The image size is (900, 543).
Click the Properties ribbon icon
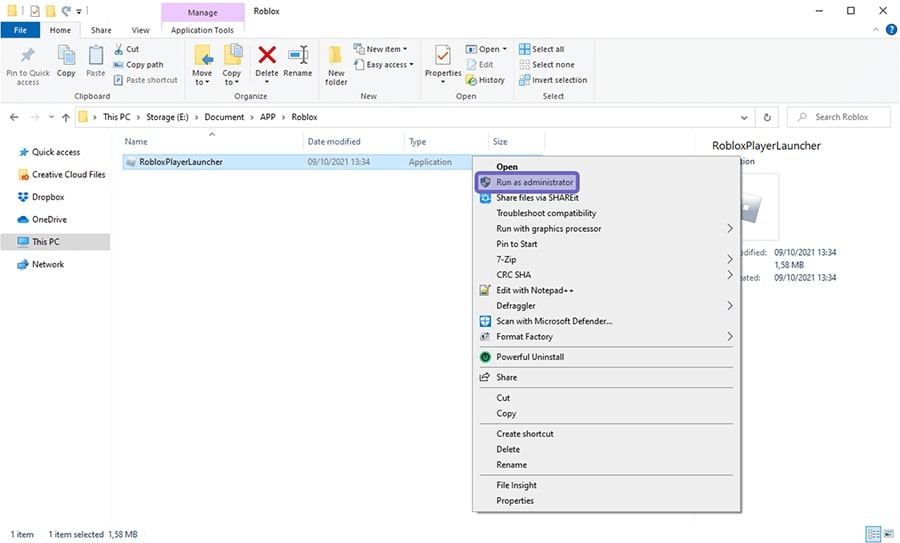click(x=443, y=56)
